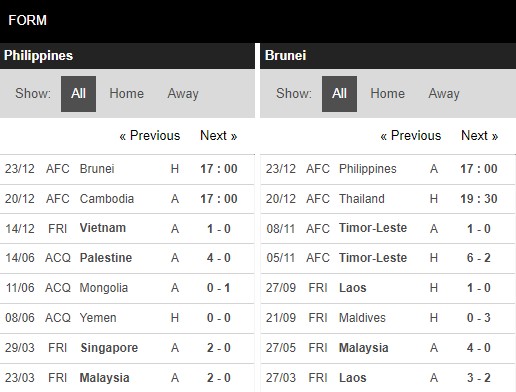
Task: Go to Previous Brunei matches
Action: tap(411, 136)
